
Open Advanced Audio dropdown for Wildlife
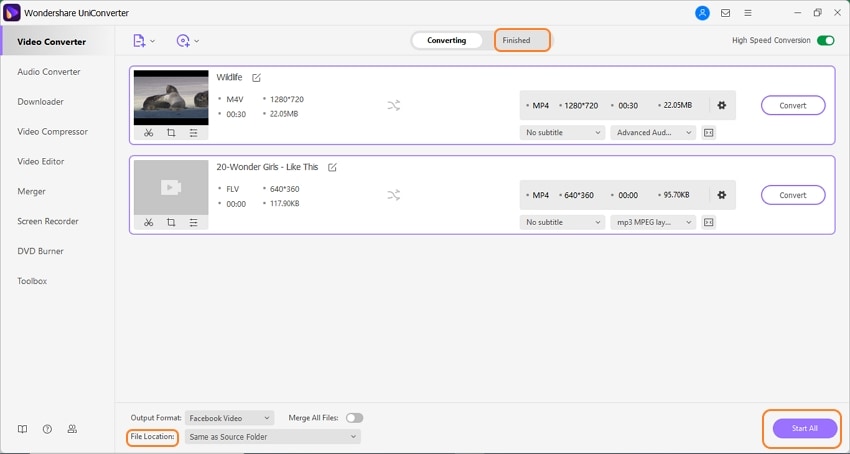[x=653, y=132]
